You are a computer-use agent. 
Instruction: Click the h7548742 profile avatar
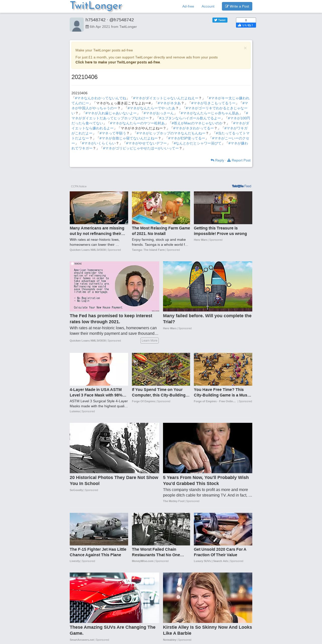click(x=77, y=25)
